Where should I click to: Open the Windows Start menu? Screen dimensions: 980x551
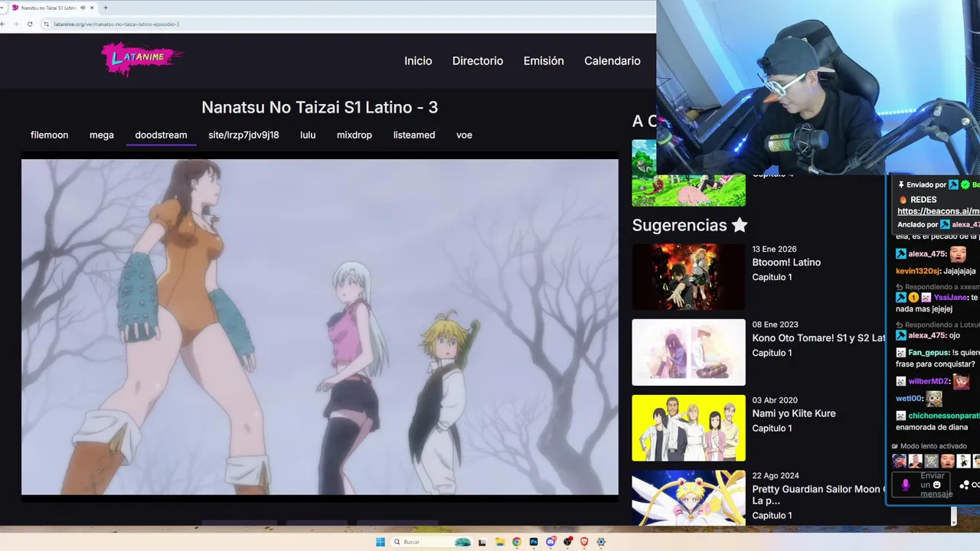[x=381, y=542]
